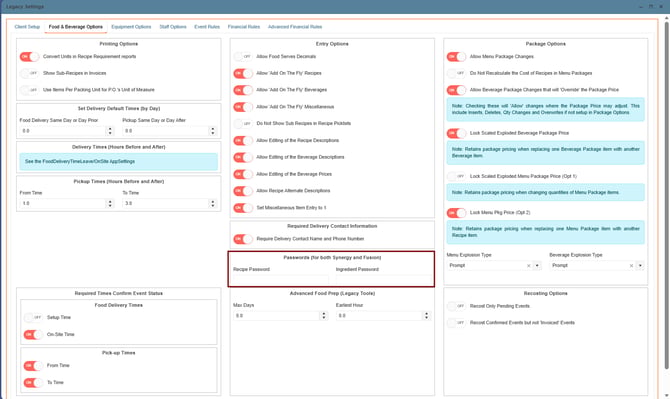
Task: Clear the Menu Explosion Type selection
Action: point(529,266)
